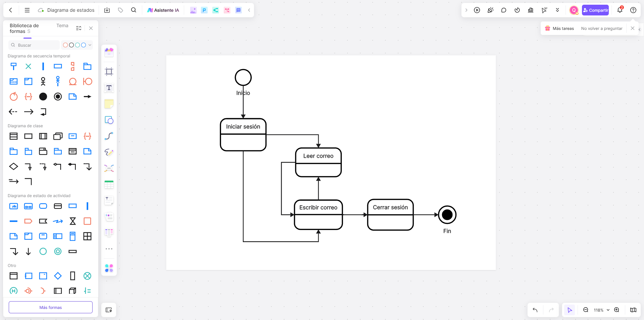Screen dimensions: 644x320
Task: Click No volver a preguntar
Action: (x=602, y=29)
